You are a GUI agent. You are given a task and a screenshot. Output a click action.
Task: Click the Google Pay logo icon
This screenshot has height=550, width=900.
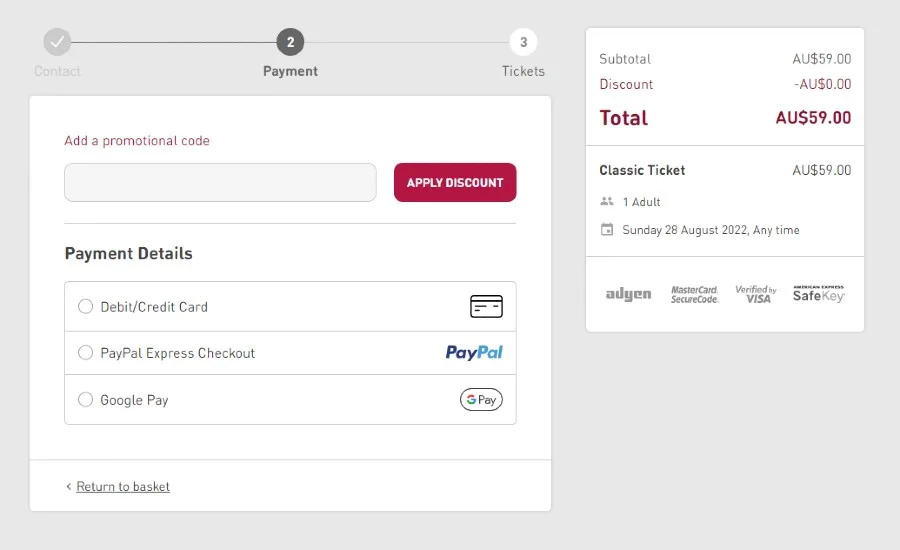(481, 400)
